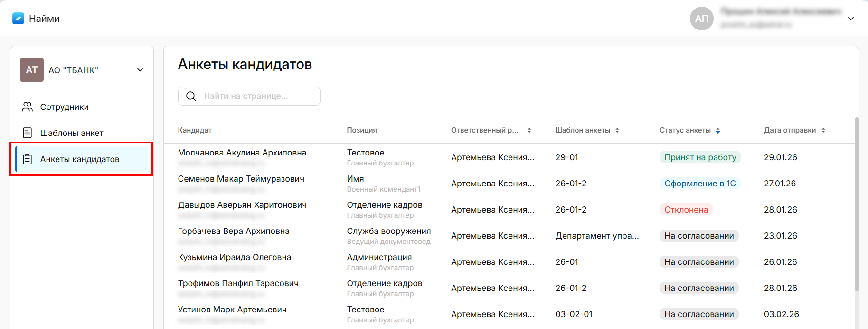Click the Отклонена status badge
Image resolution: width=868 pixels, height=329 pixels.
[686, 210]
